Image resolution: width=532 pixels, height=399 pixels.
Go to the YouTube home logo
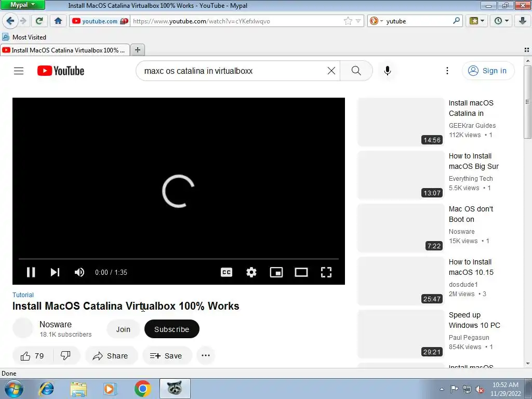(x=61, y=71)
